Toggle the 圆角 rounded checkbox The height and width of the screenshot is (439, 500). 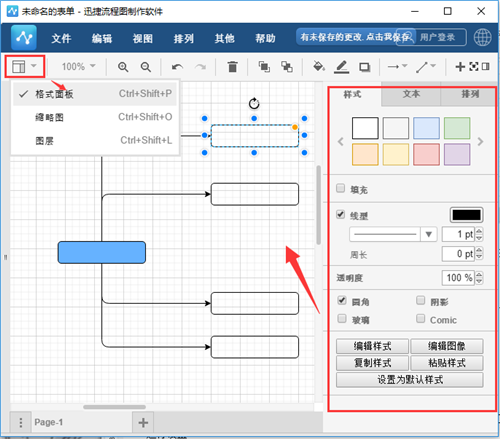(342, 300)
